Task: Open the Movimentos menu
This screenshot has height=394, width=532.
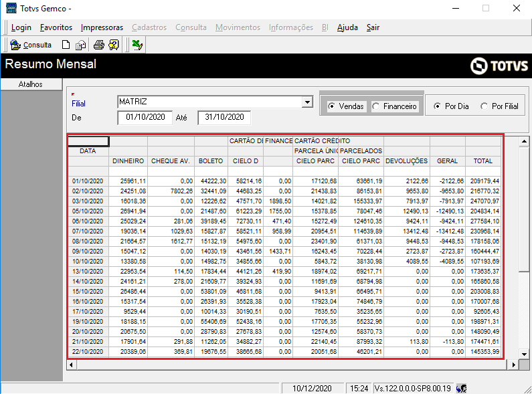Action: [238, 27]
